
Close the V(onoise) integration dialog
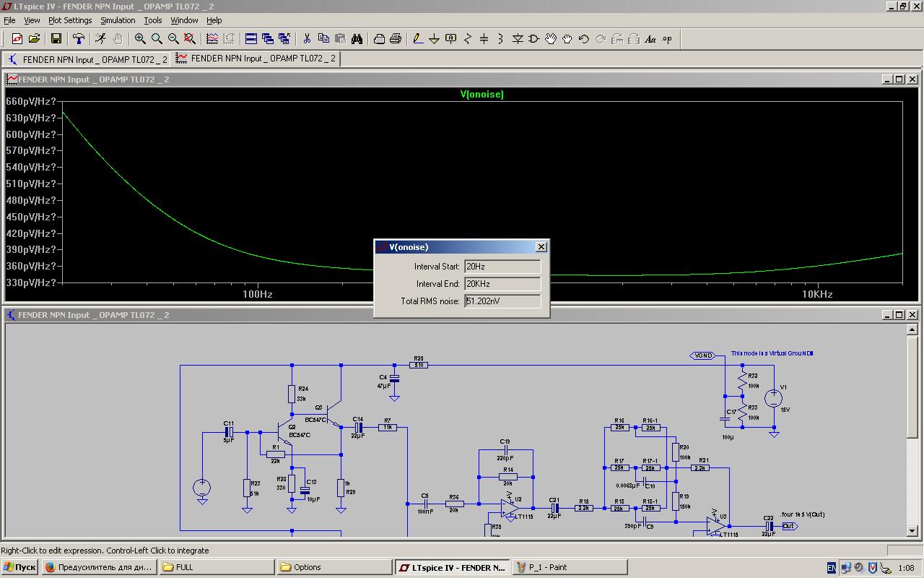(541, 247)
